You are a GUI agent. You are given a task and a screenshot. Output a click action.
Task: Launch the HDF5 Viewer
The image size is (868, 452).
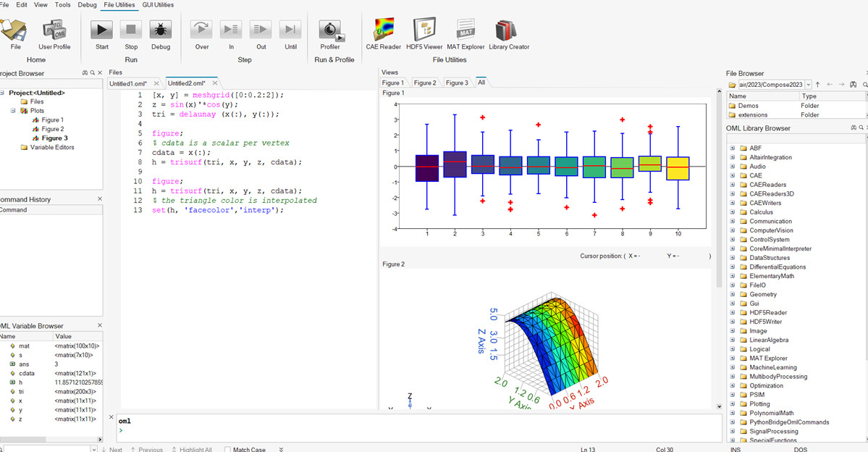pos(424,30)
